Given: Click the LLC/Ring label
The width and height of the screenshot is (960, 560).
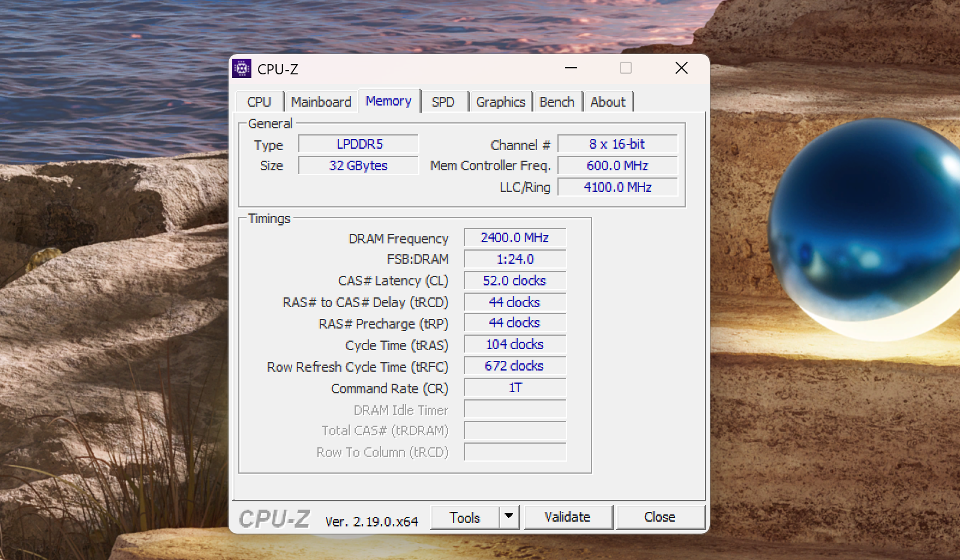Looking at the screenshot, I should 525,187.
